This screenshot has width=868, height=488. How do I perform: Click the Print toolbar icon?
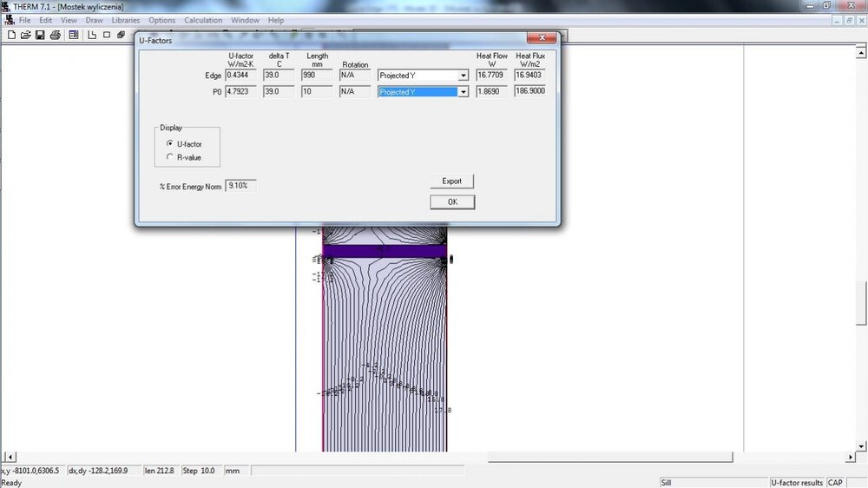pyautogui.click(x=54, y=35)
